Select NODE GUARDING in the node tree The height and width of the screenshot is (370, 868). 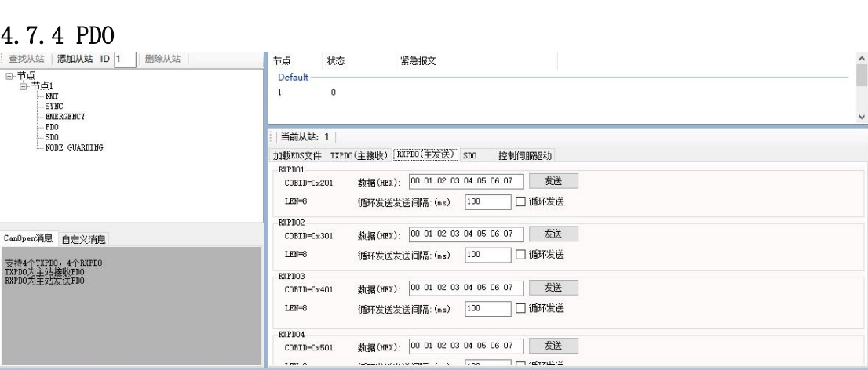coord(75,146)
